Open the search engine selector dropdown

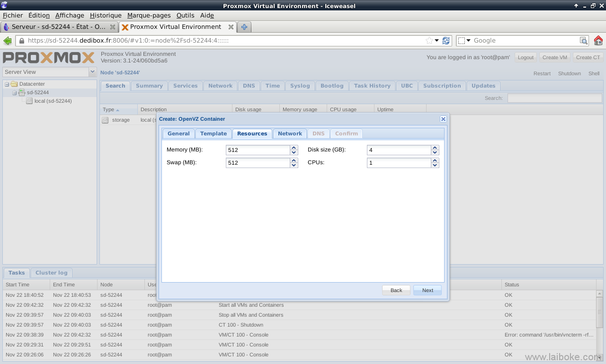click(x=465, y=41)
